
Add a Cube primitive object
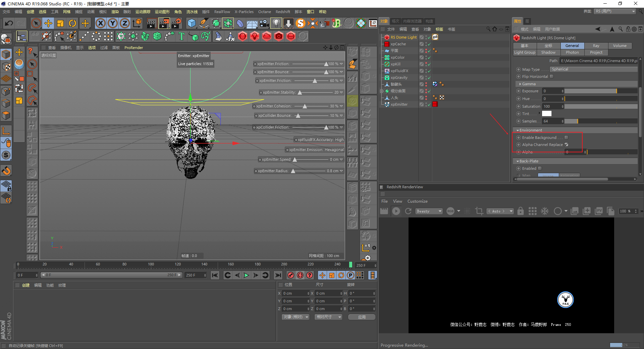192,23
